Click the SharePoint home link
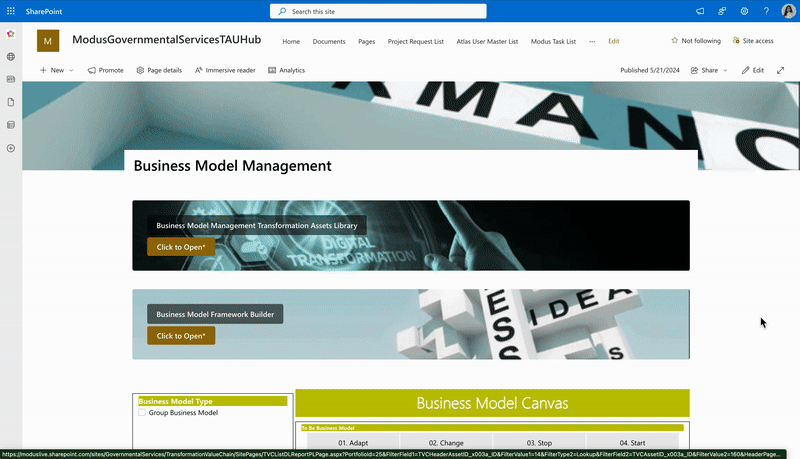Viewport: 800px width, 459px height. [x=44, y=11]
